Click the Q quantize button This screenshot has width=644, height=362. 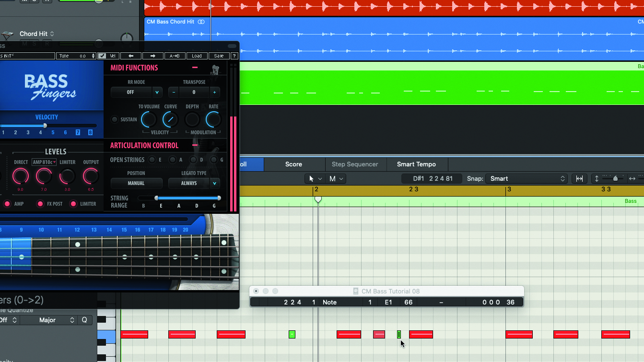[x=84, y=320]
